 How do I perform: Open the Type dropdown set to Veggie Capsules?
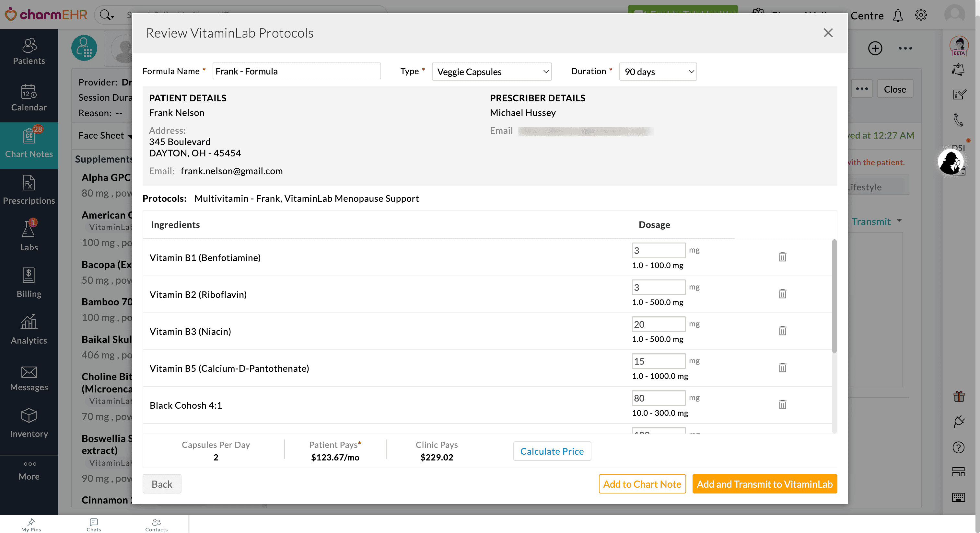click(x=491, y=72)
